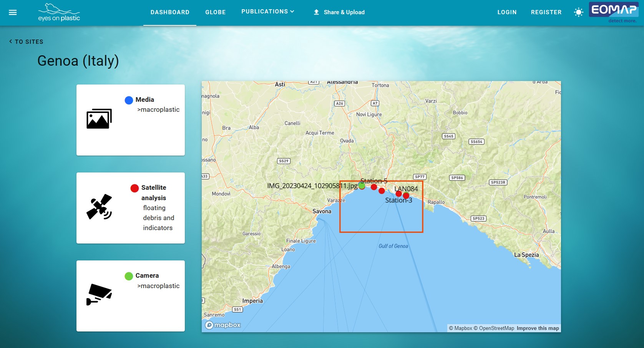Open the GLOBE tab
Image resolution: width=644 pixels, height=348 pixels.
(215, 12)
